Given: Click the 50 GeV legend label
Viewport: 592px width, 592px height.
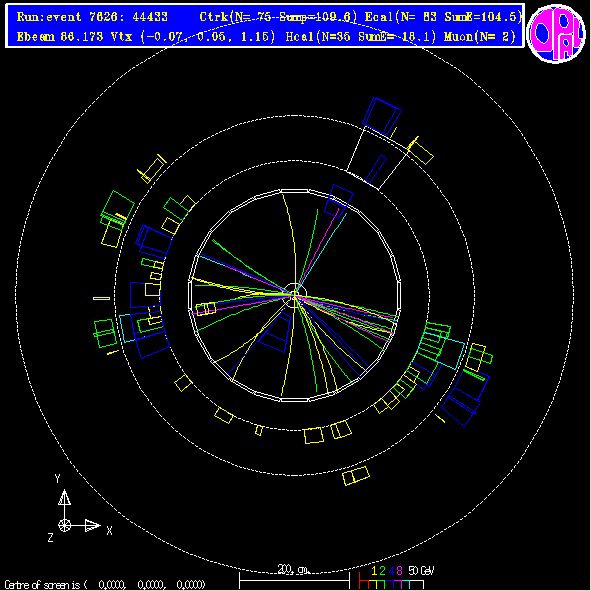Looking at the screenshot, I should [421, 570].
